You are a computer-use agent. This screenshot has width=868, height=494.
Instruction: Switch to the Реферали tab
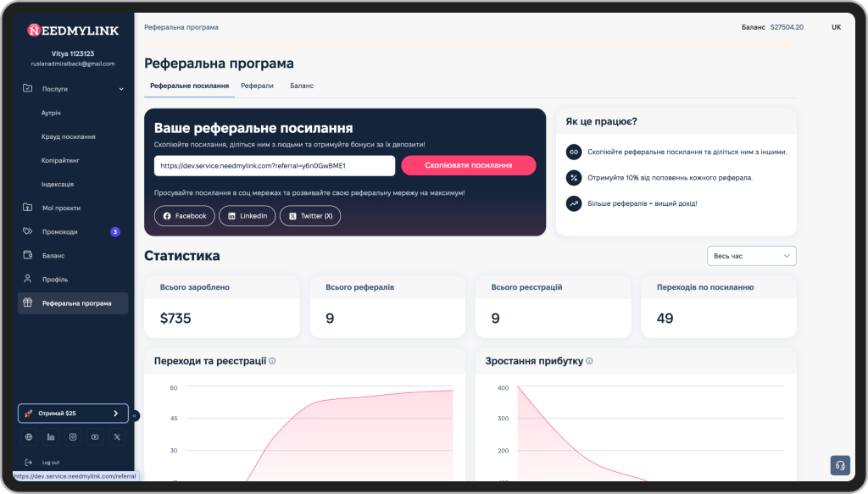click(x=257, y=86)
